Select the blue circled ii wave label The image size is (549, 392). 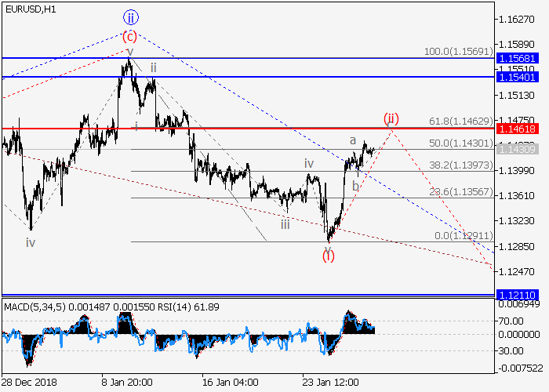(x=131, y=17)
